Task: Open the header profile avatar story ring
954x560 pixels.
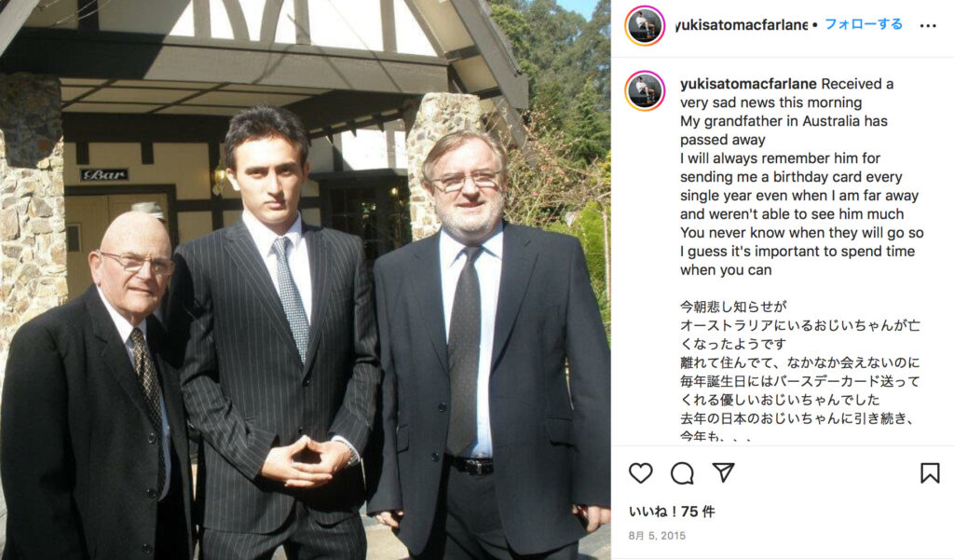Action: tap(645, 26)
